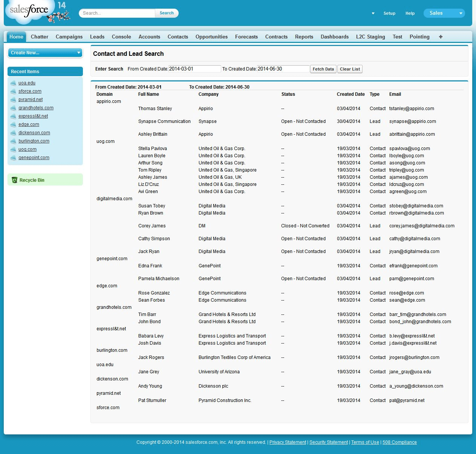
Task: Click the status Closed - Not Converted
Action: tap(305, 226)
